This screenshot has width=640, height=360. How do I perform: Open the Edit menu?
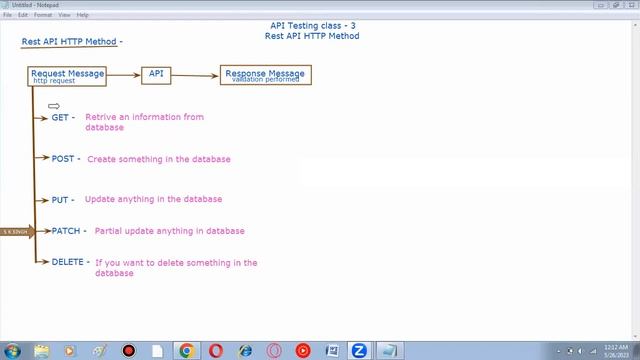[x=23, y=15]
